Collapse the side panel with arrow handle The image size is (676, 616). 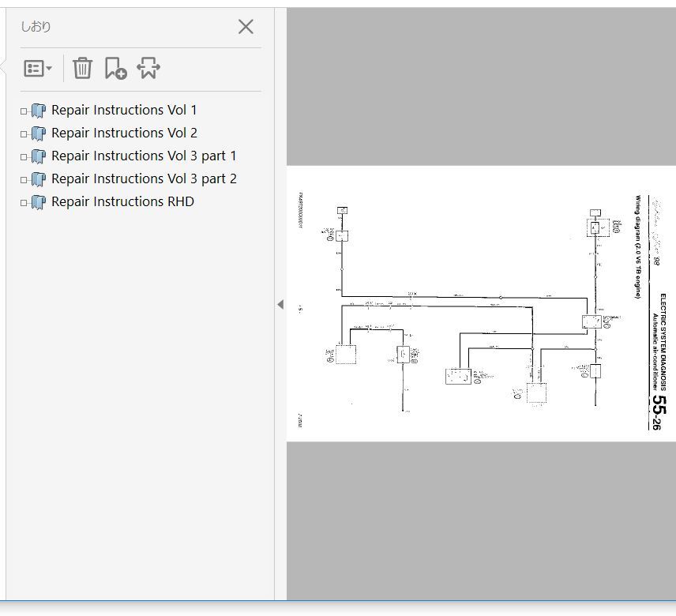[x=280, y=304]
